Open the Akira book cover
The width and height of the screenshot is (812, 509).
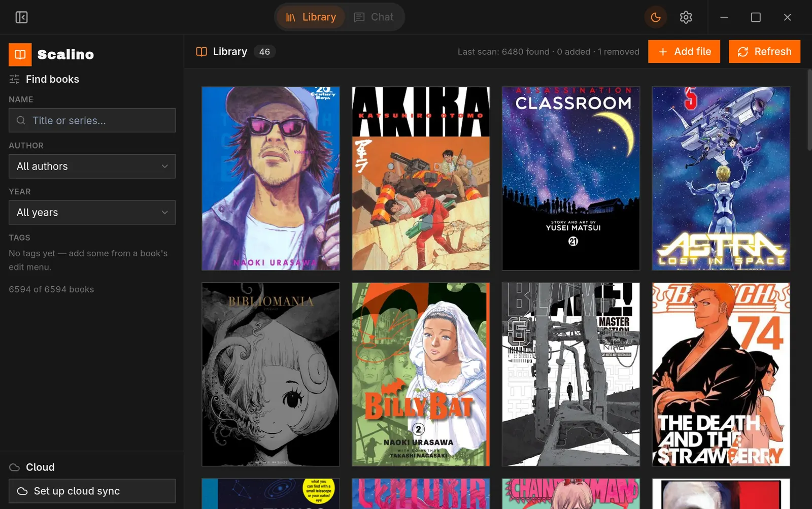[421, 178]
